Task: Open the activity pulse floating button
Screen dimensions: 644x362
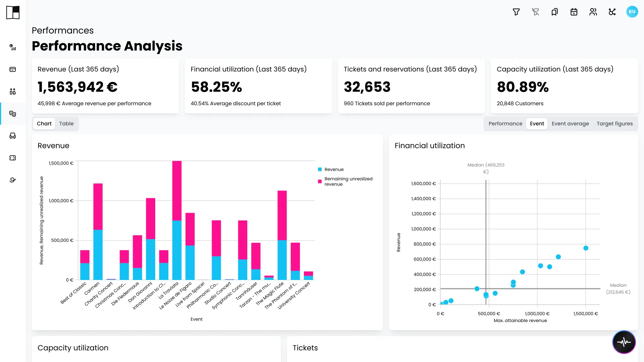Action: [624, 342]
